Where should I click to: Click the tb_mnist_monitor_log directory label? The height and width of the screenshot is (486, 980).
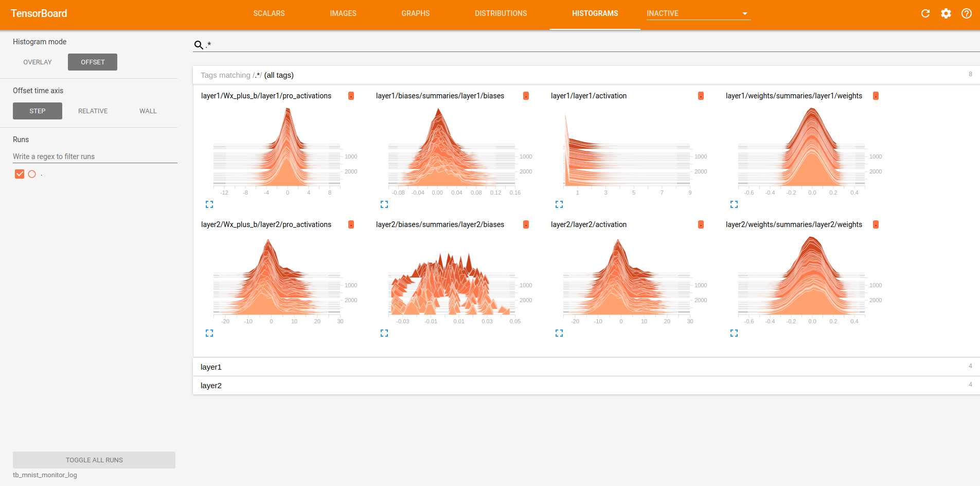[x=45, y=475]
